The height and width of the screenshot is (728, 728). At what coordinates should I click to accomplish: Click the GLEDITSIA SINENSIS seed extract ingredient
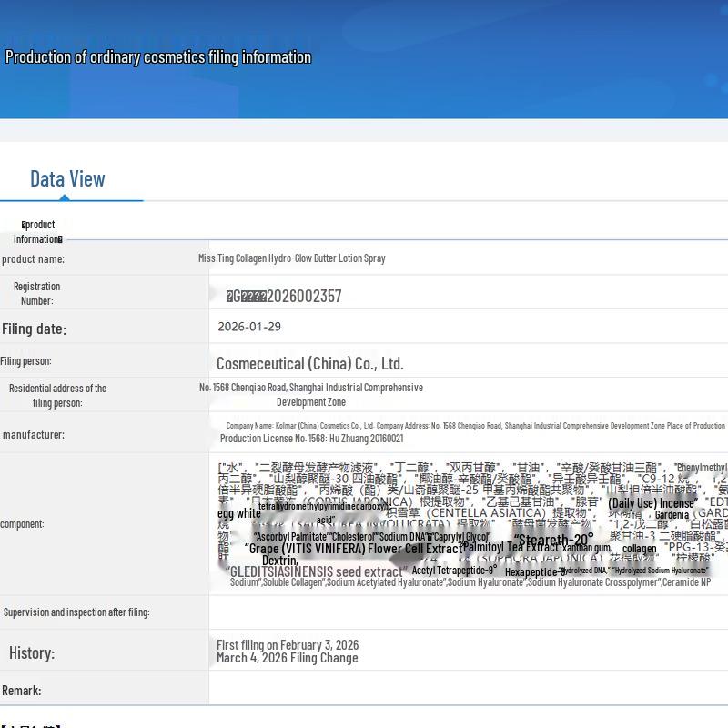click(x=313, y=571)
